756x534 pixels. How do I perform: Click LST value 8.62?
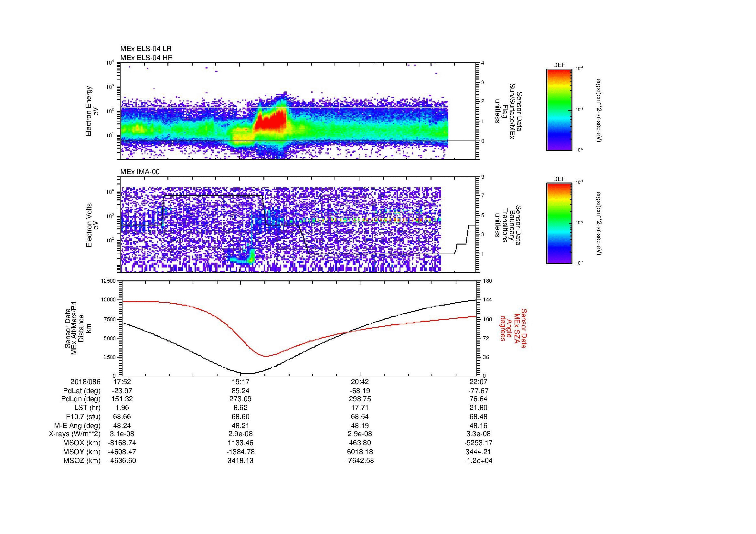coord(241,408)
